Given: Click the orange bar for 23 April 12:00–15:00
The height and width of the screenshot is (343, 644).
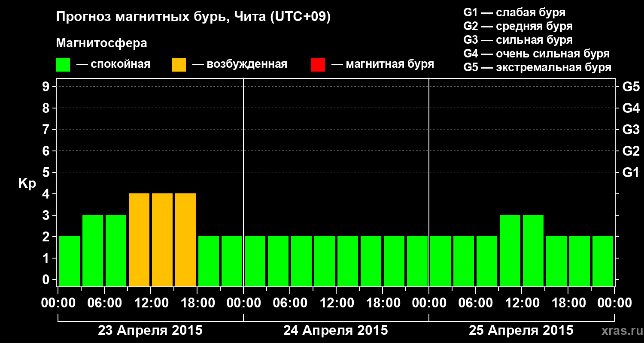Looking at the screenshot, I should [162, 240].
